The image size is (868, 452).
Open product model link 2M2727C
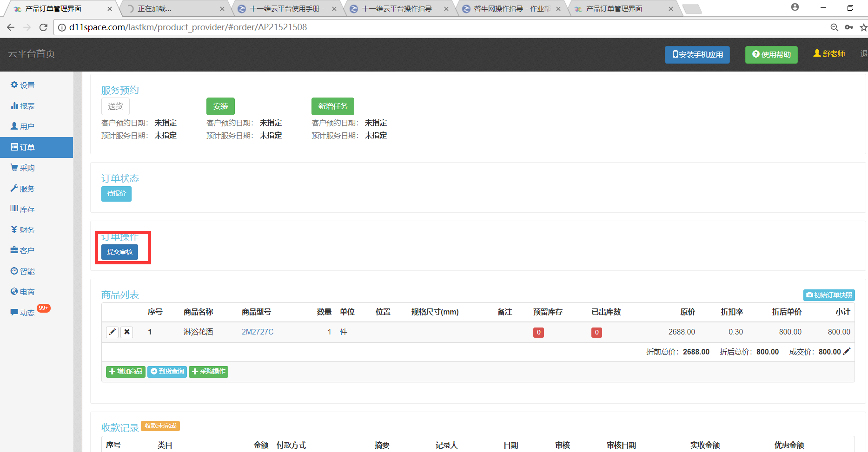click(258, 332)
